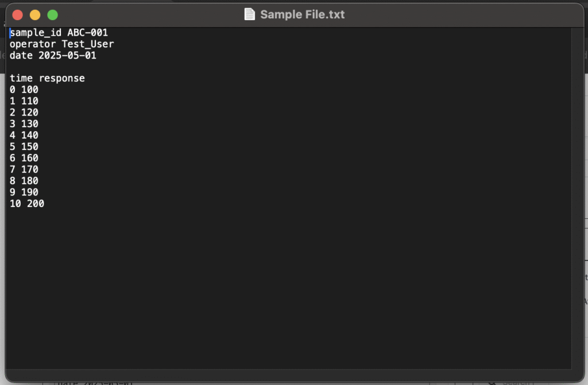Screen dimensions: 588x385
Task: Click empty text area below the data
Action: 287,287
